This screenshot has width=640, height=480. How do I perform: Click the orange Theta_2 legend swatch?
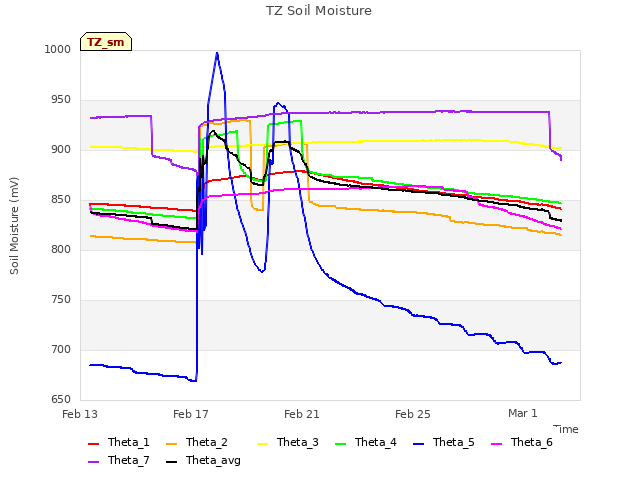click(x=171, y=444)
